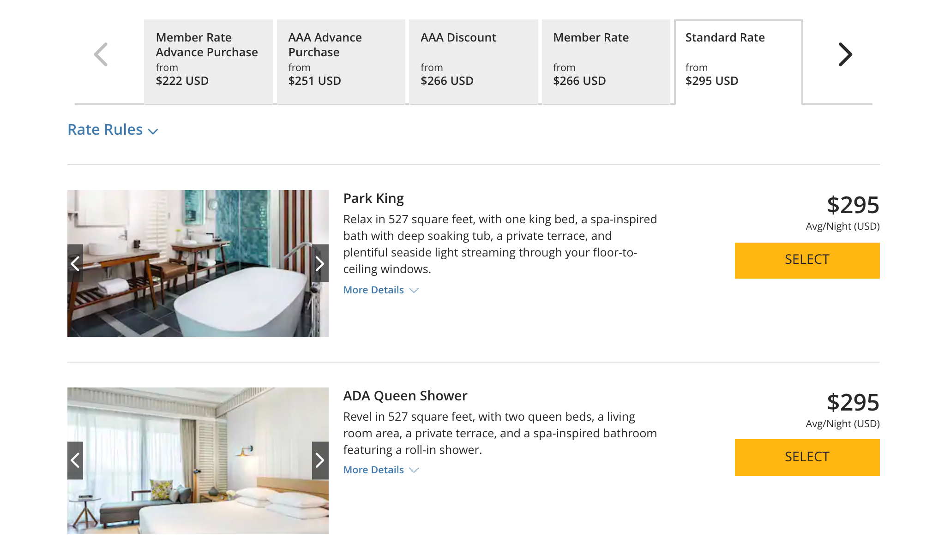Expand the Rate Rules section
This screenshot has height=560, width=950.
[113, 130]
